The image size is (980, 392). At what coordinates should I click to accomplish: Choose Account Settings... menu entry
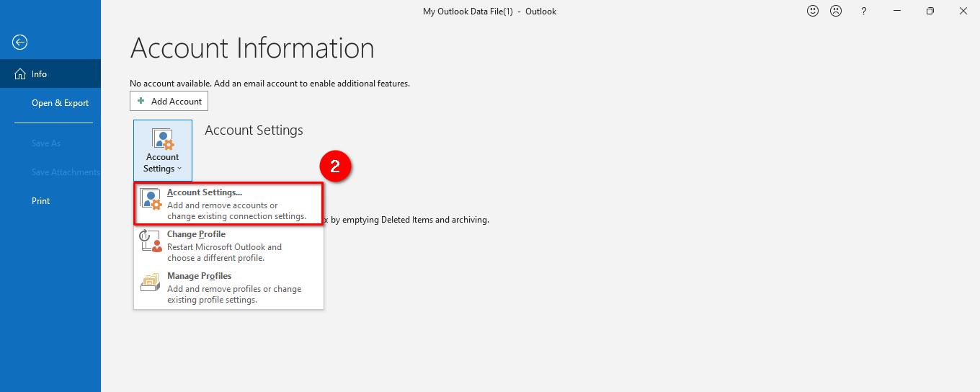(228, 204)
